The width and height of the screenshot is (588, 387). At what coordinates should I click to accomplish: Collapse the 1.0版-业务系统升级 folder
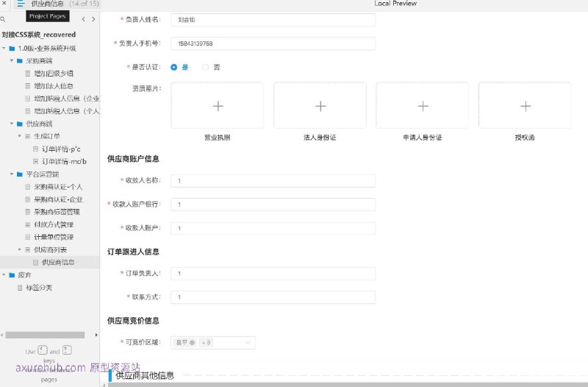(x=4, y=48)
